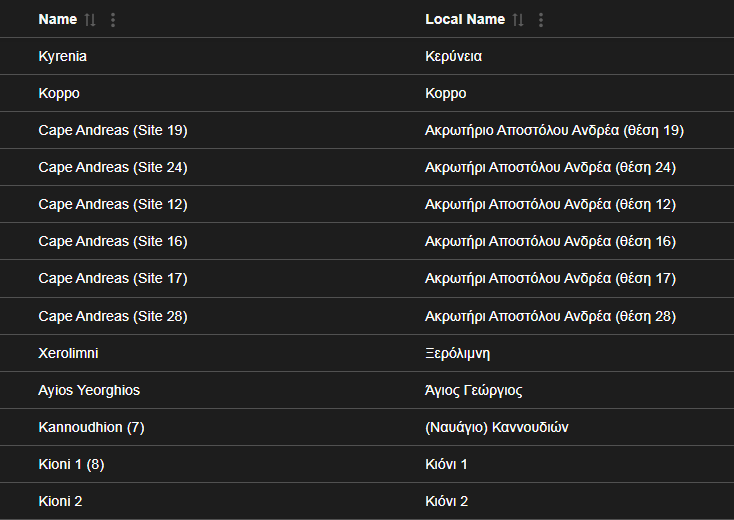Click local name Κερύνεια cell
This screenshot has width=734, height=520.
(x=453, y=56)
